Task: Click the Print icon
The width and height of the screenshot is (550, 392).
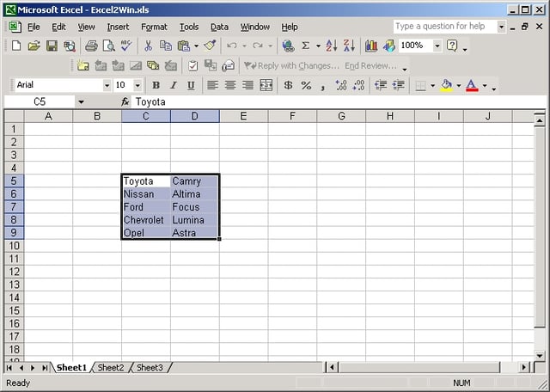Action: coord(91,46)
